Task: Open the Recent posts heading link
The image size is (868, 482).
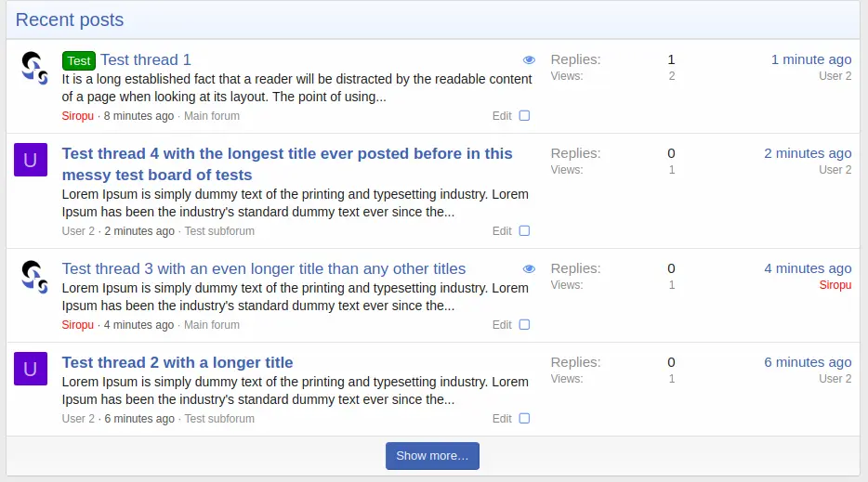Action: pos(70,20)
